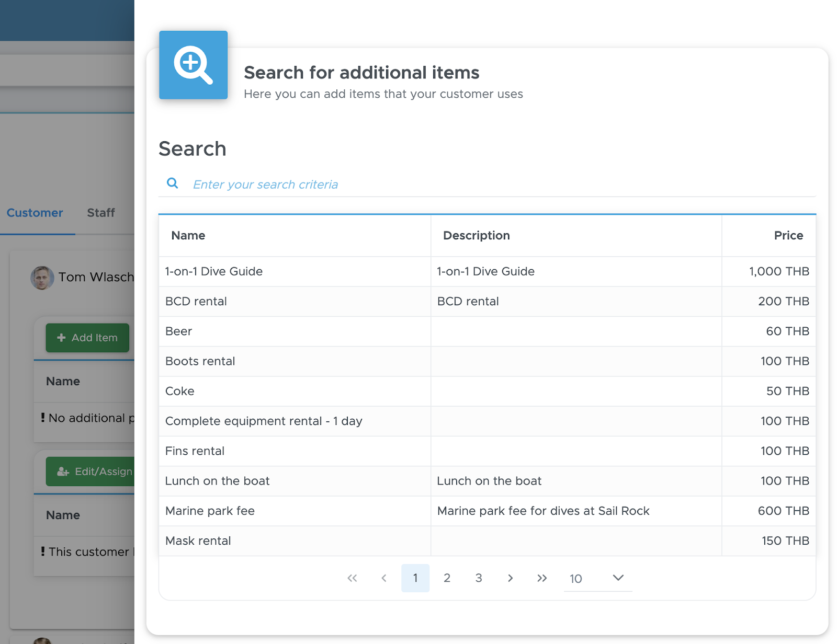
Task: Select page 3 in paginator
Action: 479,578
